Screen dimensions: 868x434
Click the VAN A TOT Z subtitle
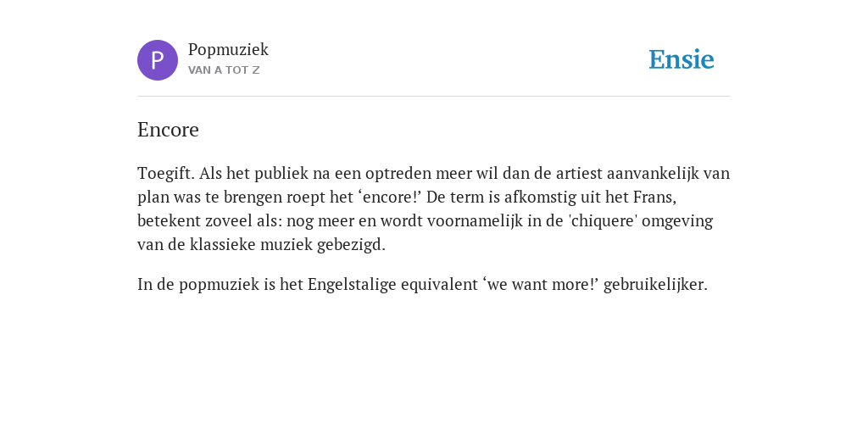224,70
